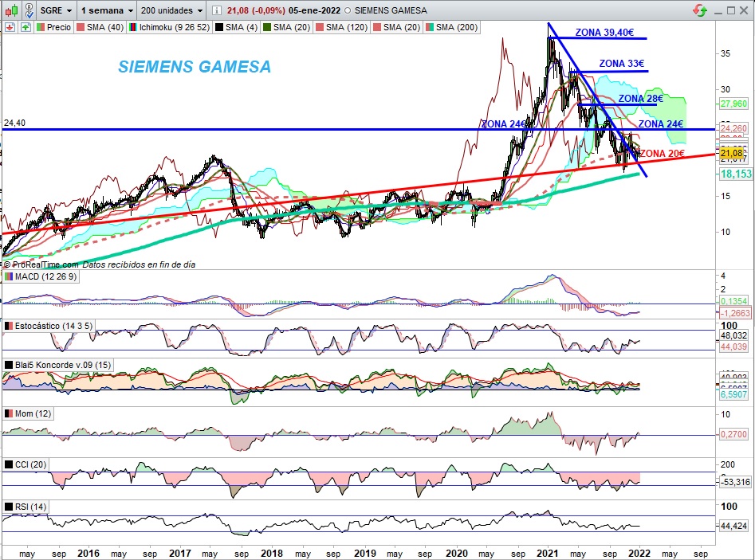The image size is (755, 560).
Task: Open the Estocástico (14 3 5) panel label
Action: click(48, 326)
